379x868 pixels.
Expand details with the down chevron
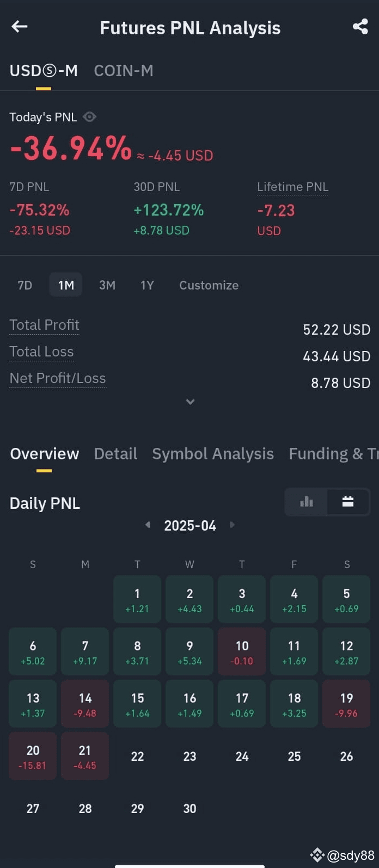[x=190, y=402]
